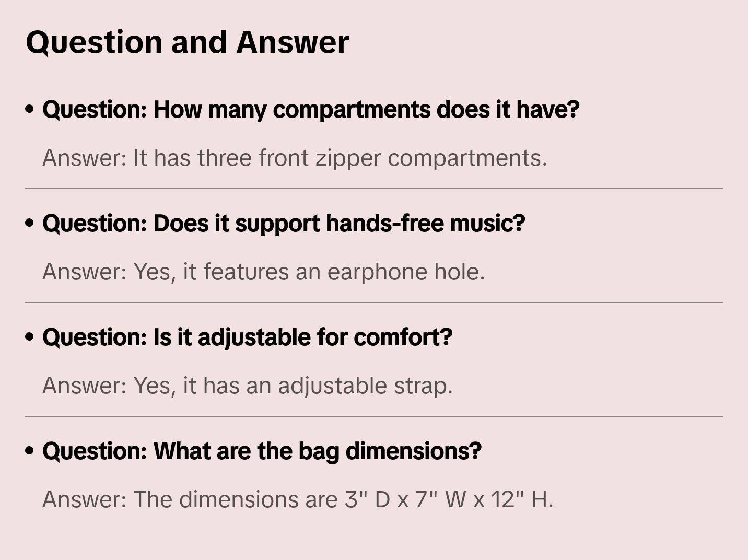Click the bullet beside the hands-free music question
Image resolution: width=748 pixels, height=560 pixels.
coord(30,224)
